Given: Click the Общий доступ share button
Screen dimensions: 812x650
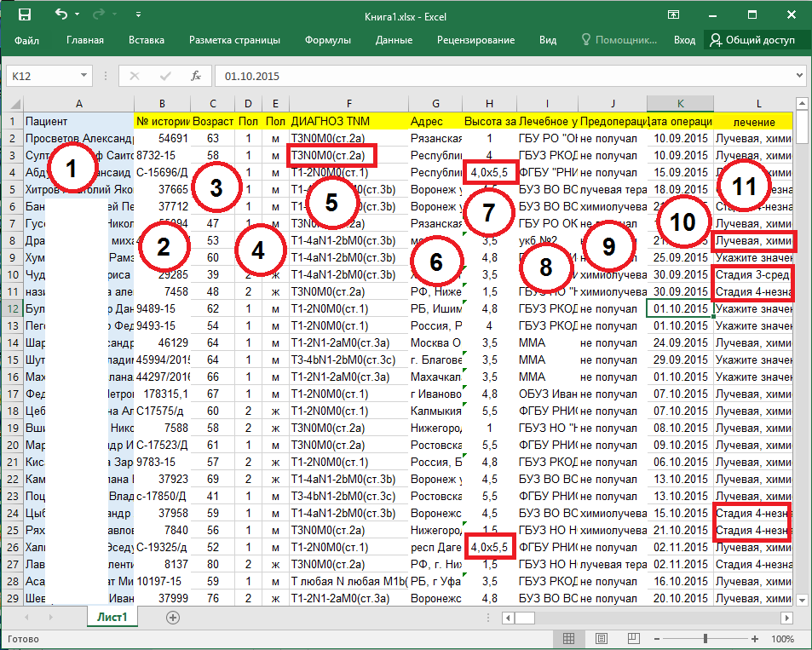Looking at the screenshot, I should point(752,40).
